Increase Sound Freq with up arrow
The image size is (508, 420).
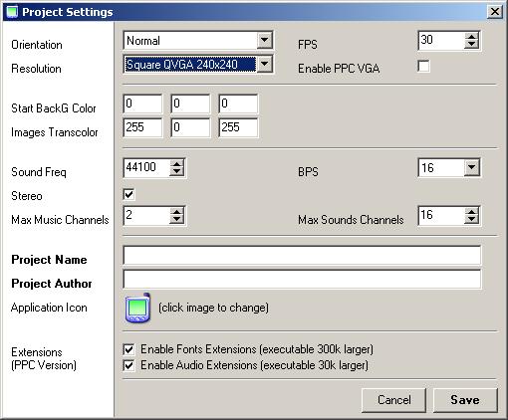pyautogui.click(x=176, y=163)
